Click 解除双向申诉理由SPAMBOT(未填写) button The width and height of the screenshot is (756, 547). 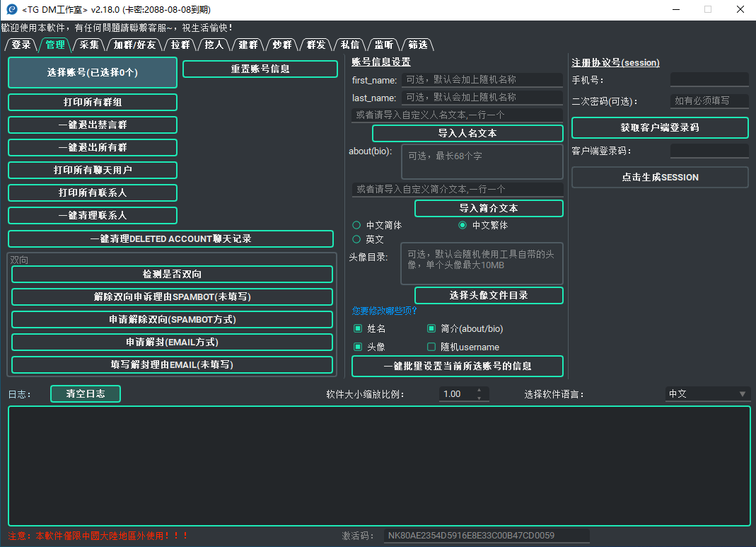(x=172, y=297)
